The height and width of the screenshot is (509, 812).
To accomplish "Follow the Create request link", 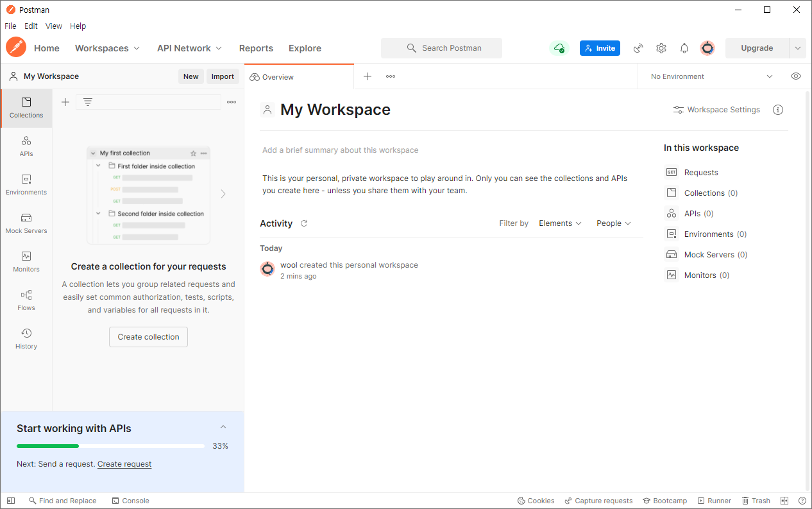I will (x=124, y=464).
